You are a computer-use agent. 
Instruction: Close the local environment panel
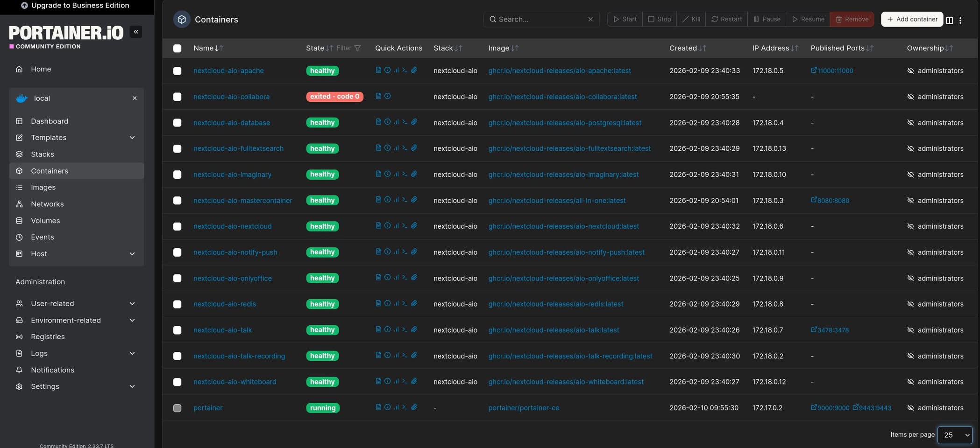[x=135, y=98]
